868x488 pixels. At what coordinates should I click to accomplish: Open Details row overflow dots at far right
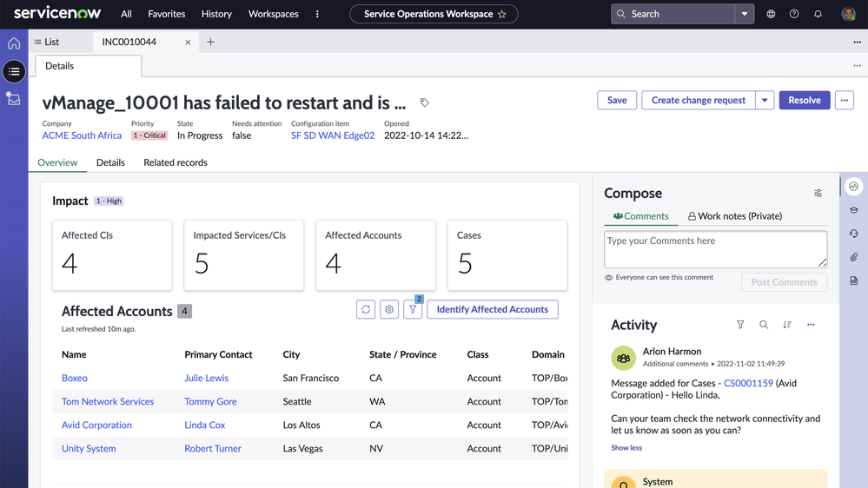(x=857, y=66)
